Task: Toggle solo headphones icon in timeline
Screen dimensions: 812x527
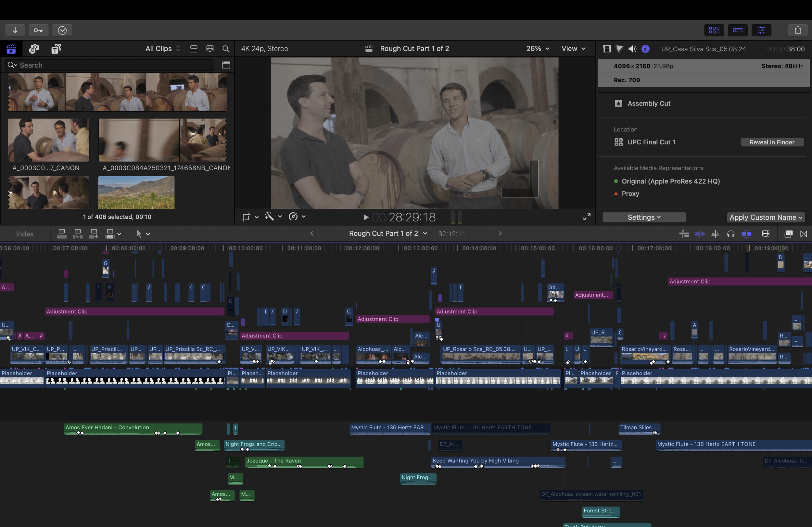Action: point(730,234)
